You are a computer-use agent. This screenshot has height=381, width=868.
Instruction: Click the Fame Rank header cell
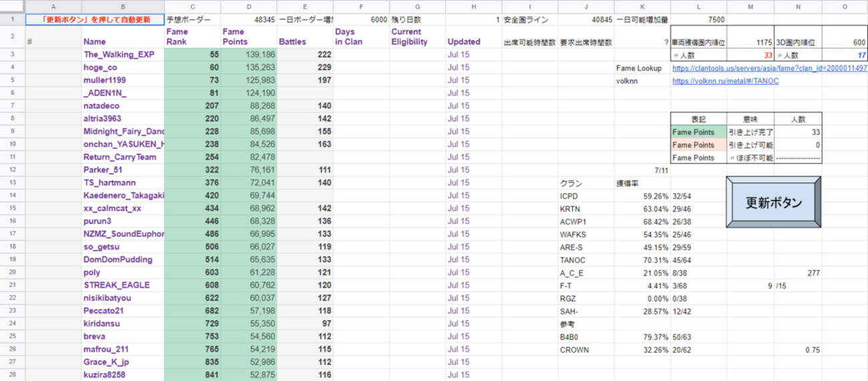(x=192, y=37)
